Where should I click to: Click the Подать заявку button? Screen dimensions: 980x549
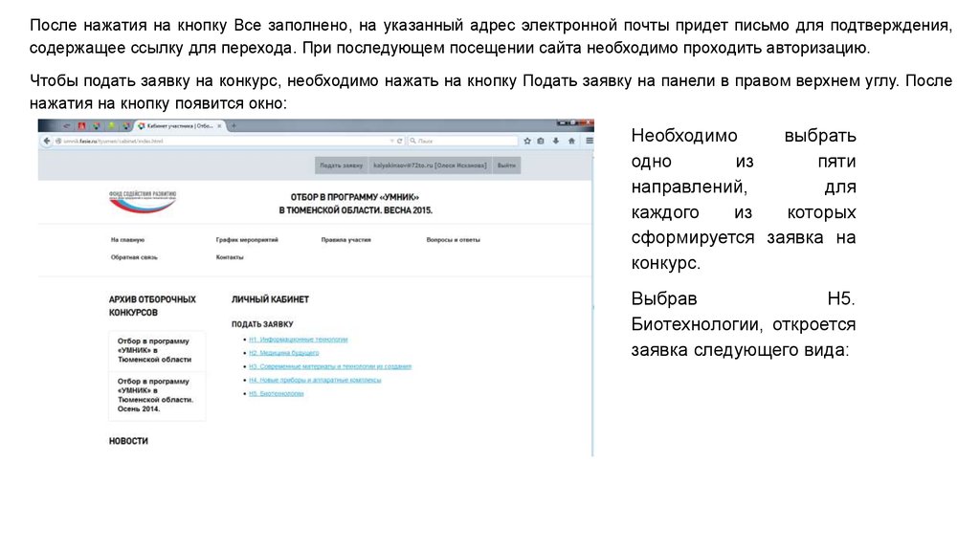click(x=342, y=165)
